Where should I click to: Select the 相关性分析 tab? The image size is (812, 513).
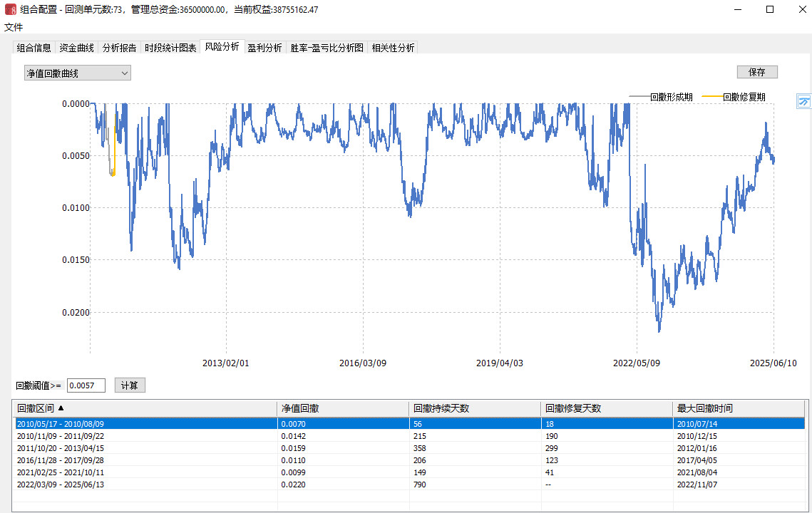[x=393, y=48]
